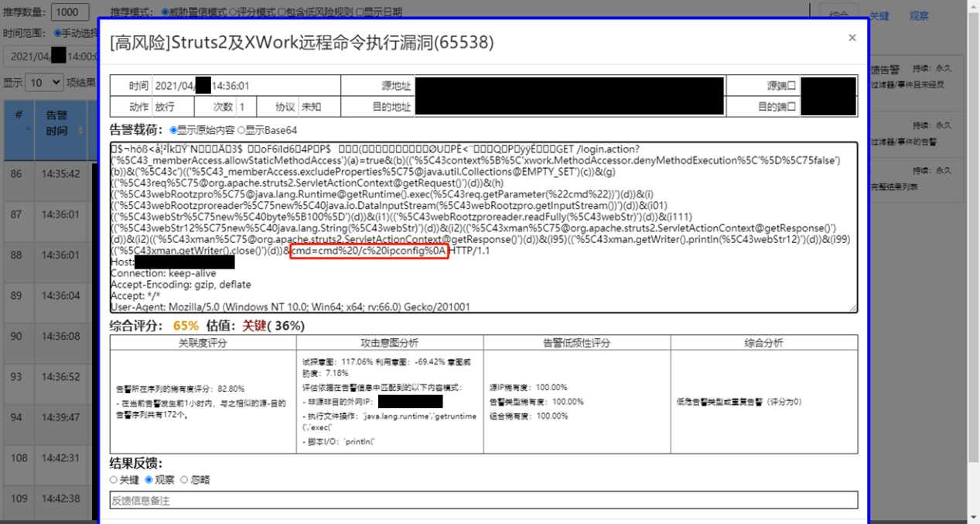Click the alert time 14:36:01 cell

point(245,86)
